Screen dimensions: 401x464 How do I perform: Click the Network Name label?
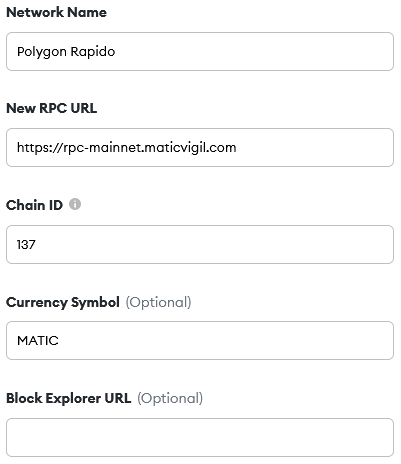coord(57,12)
